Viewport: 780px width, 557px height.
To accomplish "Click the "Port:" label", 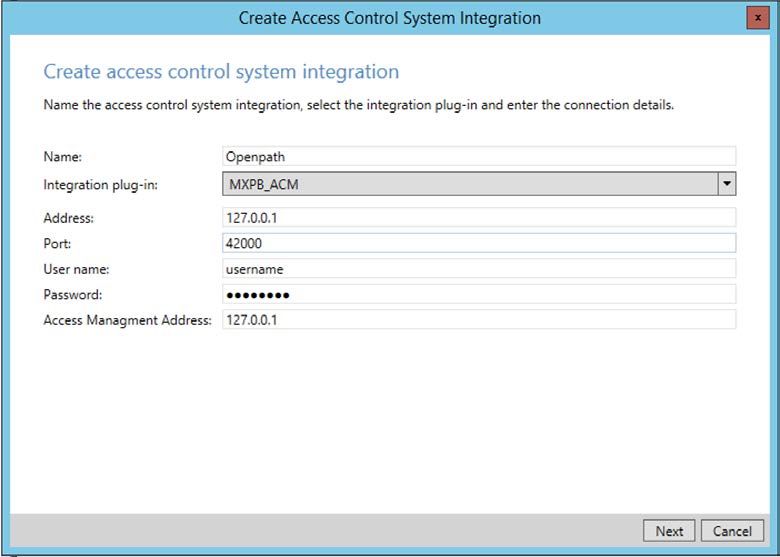I will click(x=57, y=244).
